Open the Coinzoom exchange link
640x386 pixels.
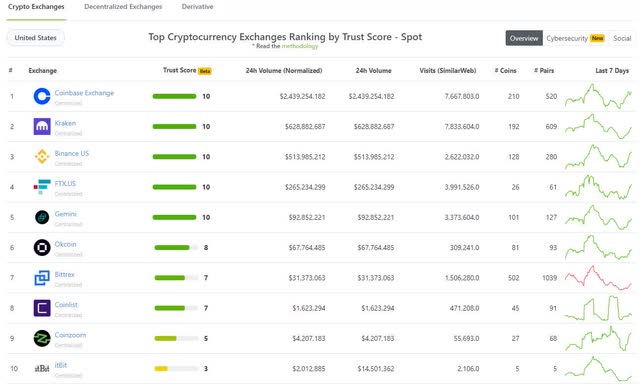(70, 335)
